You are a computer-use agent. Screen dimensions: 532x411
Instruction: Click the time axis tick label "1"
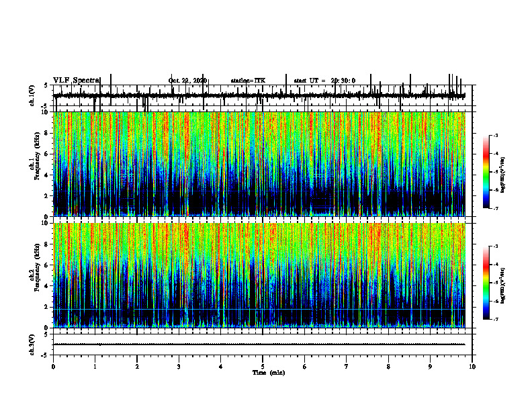(x=95, y=367)
